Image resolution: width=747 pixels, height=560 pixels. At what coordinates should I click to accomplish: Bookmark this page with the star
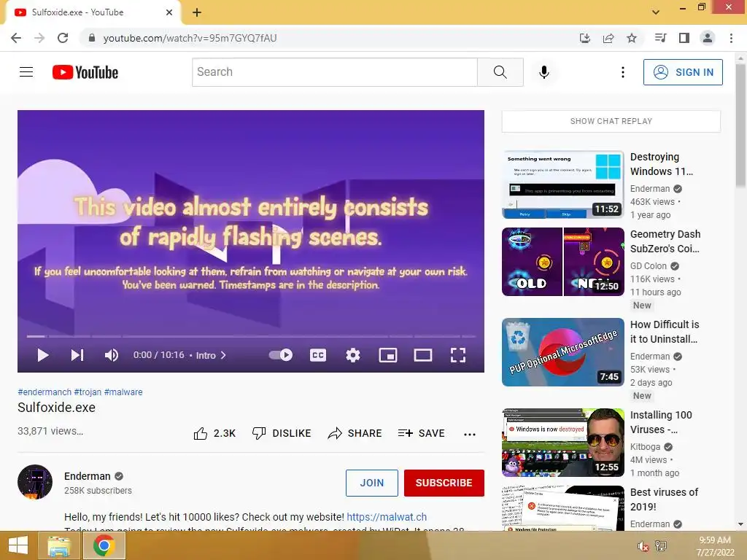632,38
